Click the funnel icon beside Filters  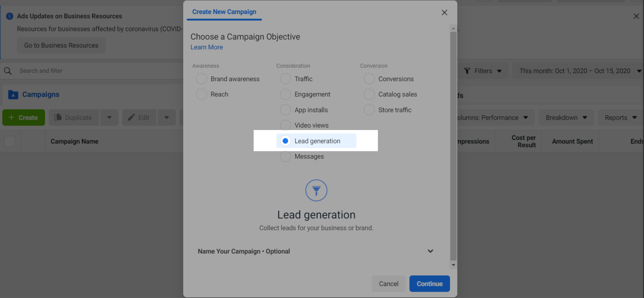[x=467, y=71]
